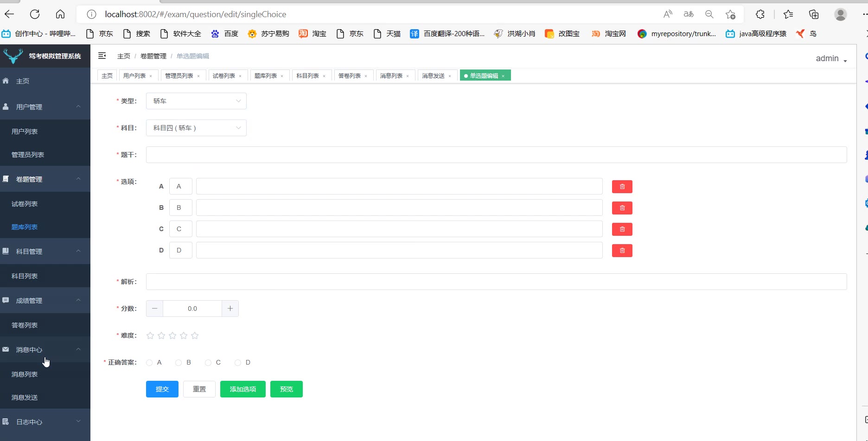Open browser collections icon

coord(814,14)
